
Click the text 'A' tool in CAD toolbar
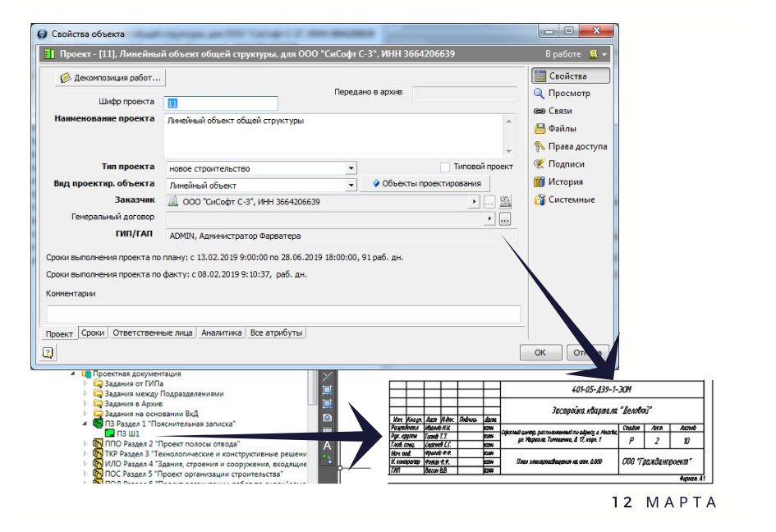[327, 446]
